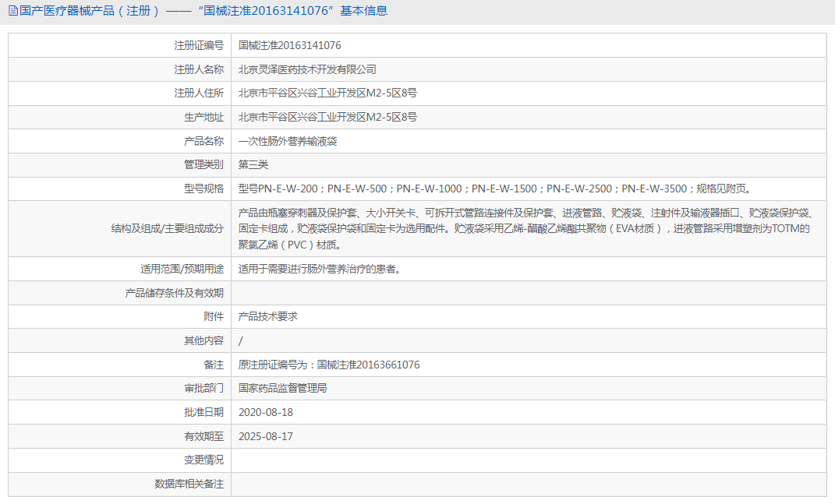Select the 其他内容 label
This screenshot has height=504, width=835.
[x=203, y=340]
